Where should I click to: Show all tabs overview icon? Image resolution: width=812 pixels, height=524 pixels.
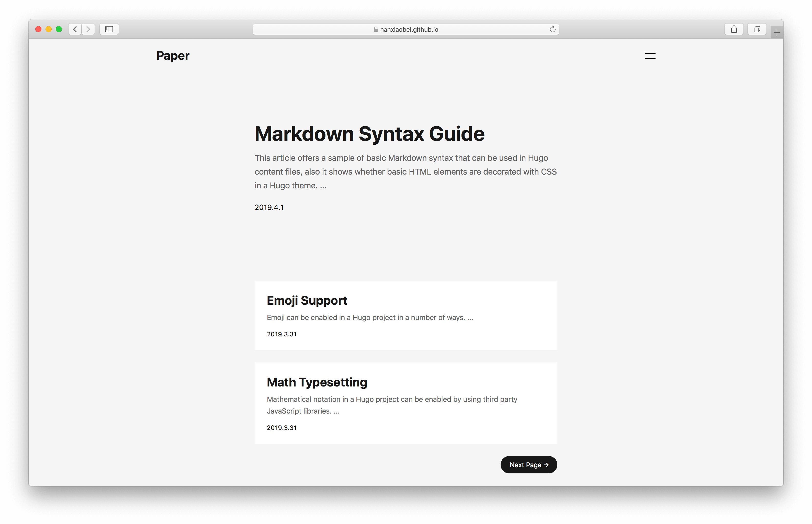click(757, 29)
